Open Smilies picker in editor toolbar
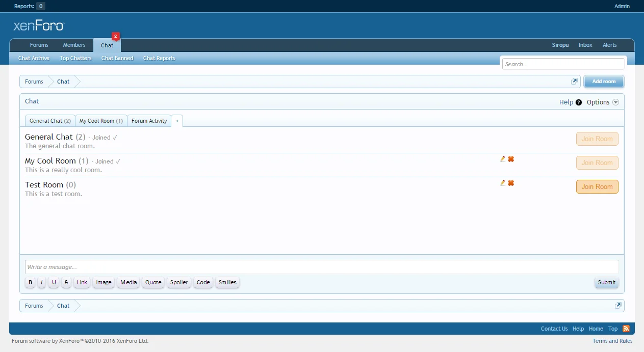 (x=227, y=282)
